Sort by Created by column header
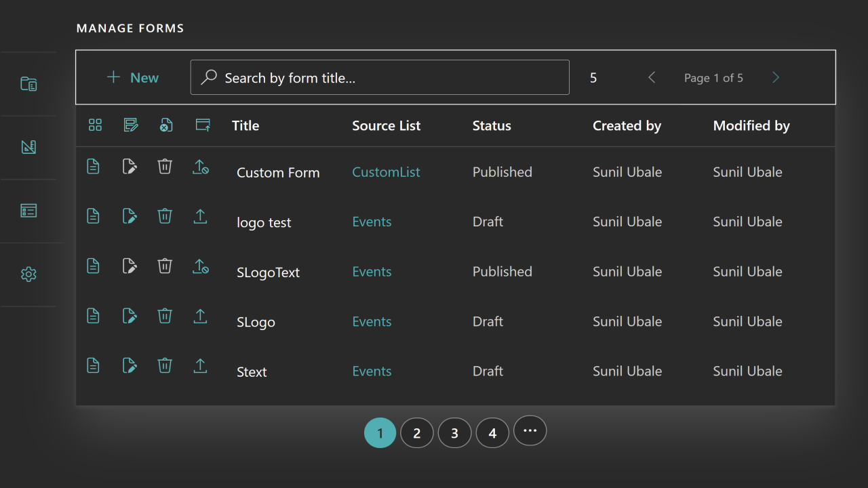 tap(627, 125)
